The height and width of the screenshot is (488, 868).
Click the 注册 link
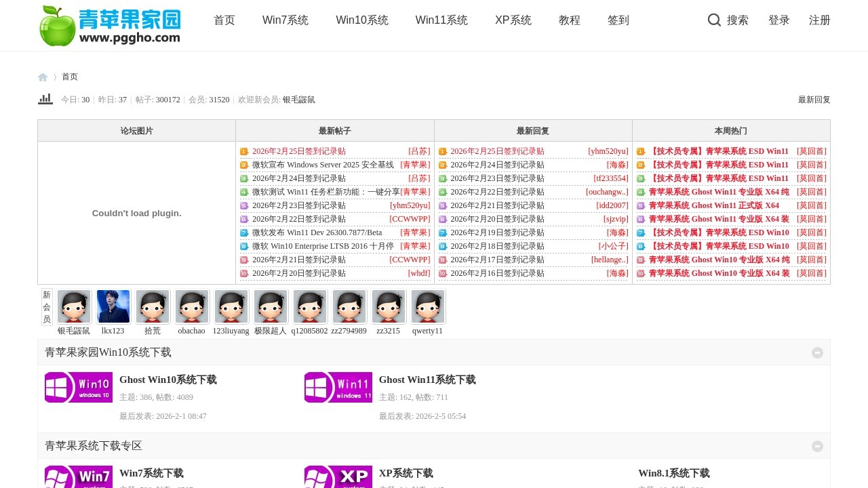(x=820, y=20)
